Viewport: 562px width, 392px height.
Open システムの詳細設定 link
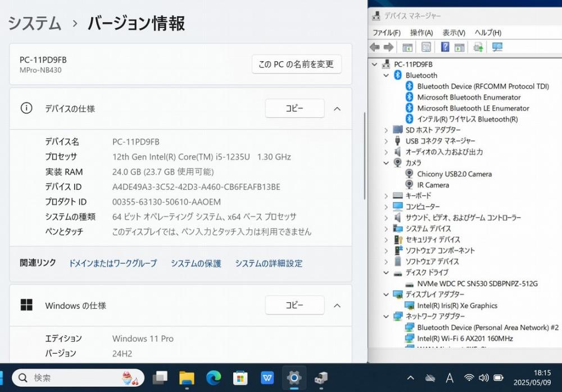(269, 263)
